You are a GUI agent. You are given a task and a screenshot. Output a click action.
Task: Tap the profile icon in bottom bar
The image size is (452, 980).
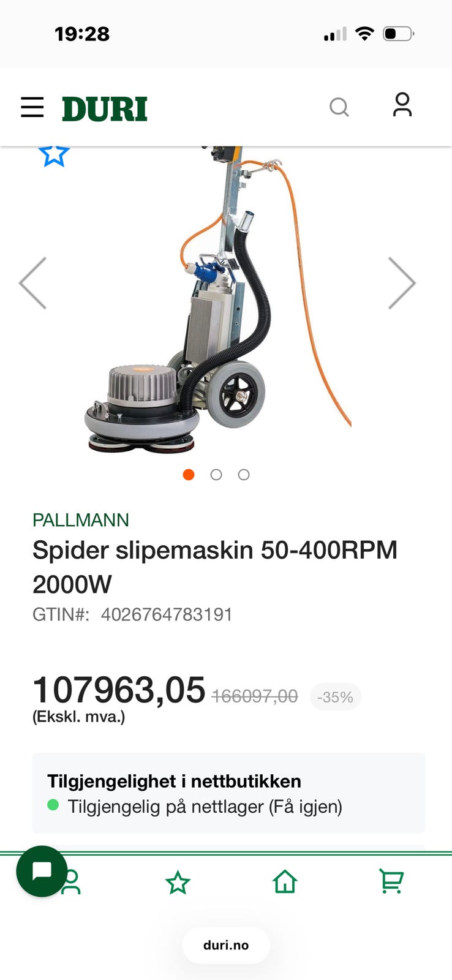[x=72, y=882]
